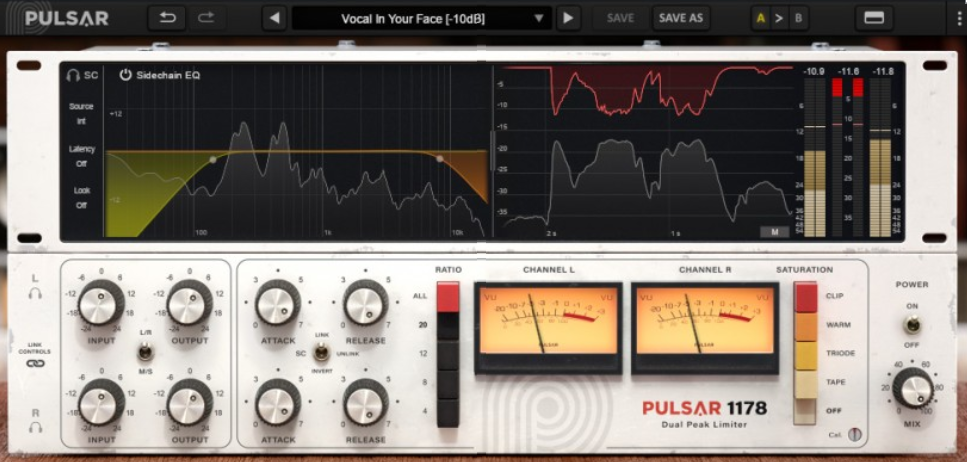This screenshot has height=462, width=967.
Task: Select ratio 12 button
Action: [x=448, y=355]
